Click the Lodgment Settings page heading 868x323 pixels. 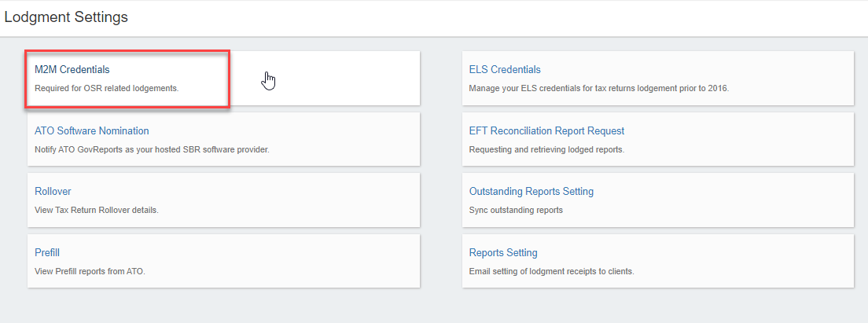[x=66, y=17]
